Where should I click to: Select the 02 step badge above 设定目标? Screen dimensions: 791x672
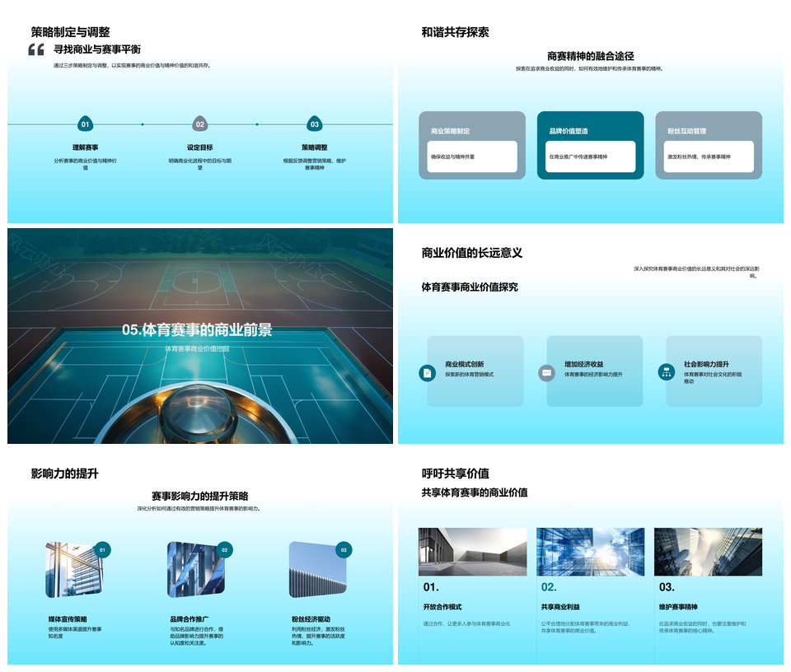click(x=199, y=124)
